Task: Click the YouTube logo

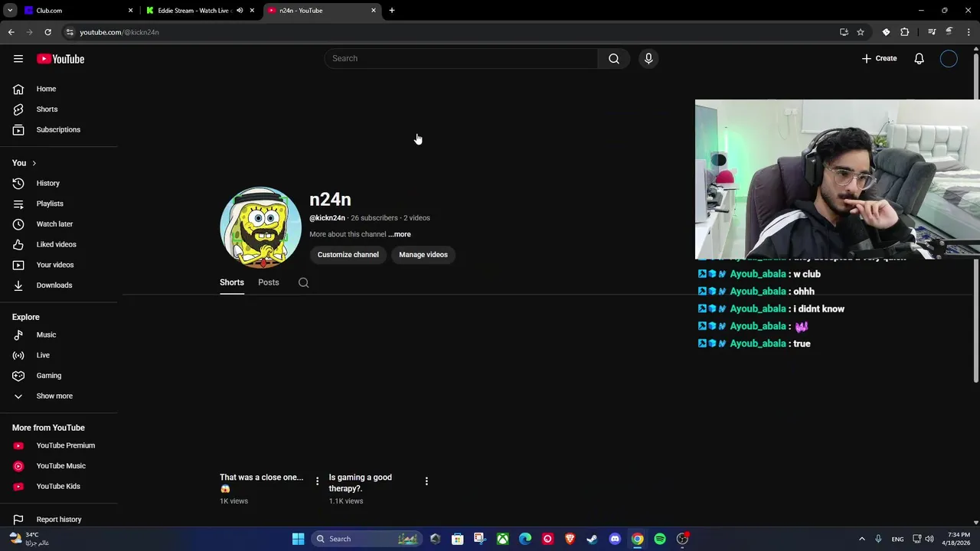Action: pos(60,59)
